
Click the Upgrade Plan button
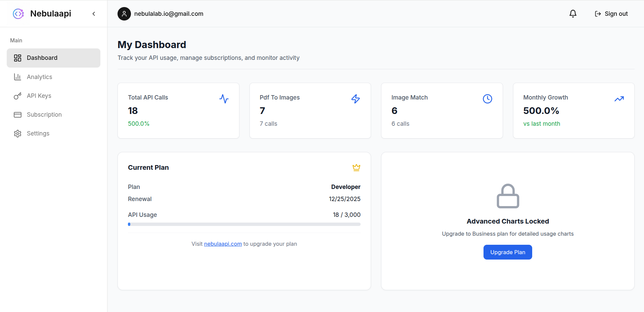tap(507, 252)
